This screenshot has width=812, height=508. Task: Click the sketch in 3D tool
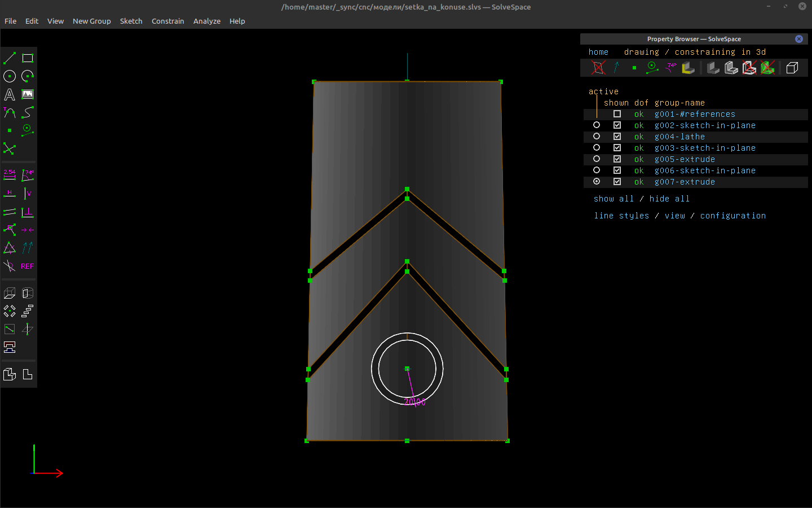click(28, 329)
